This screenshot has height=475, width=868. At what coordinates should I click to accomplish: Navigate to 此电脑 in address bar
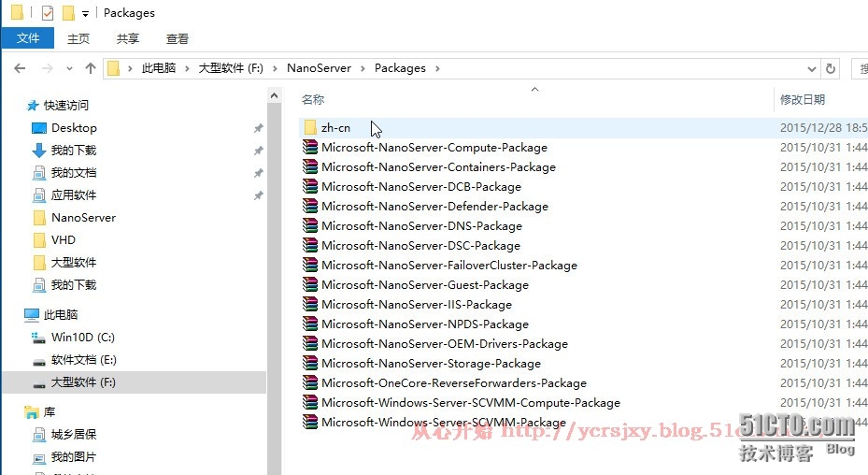[x=159, y=68]
